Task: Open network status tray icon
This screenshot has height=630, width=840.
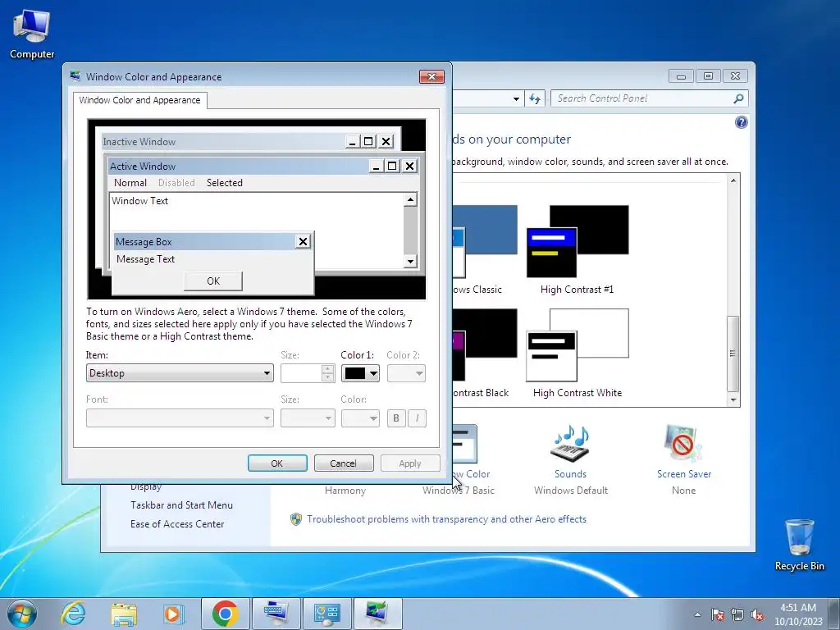Action: pos(737,614)
